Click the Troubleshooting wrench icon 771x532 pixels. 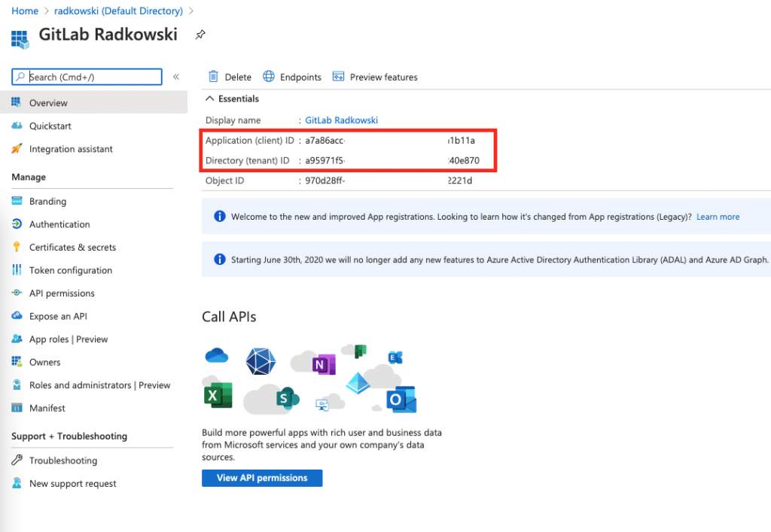coord(17,460)
